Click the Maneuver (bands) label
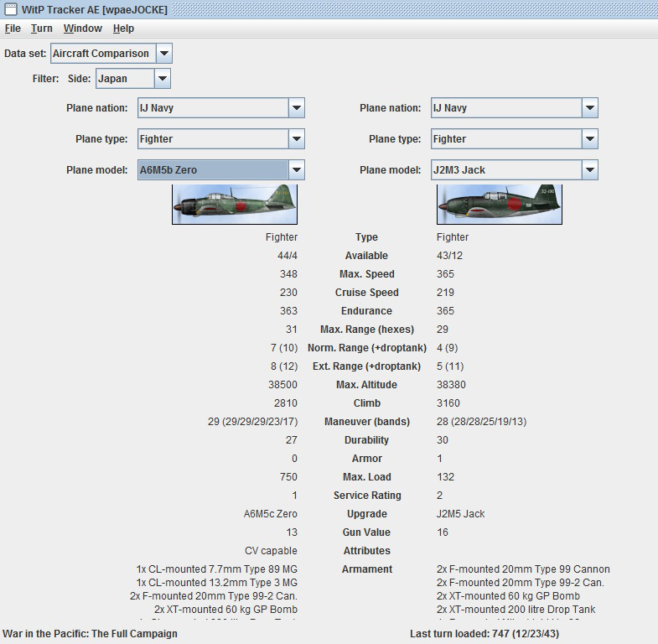Screen dimensions: 658x644 pos(367,422)
